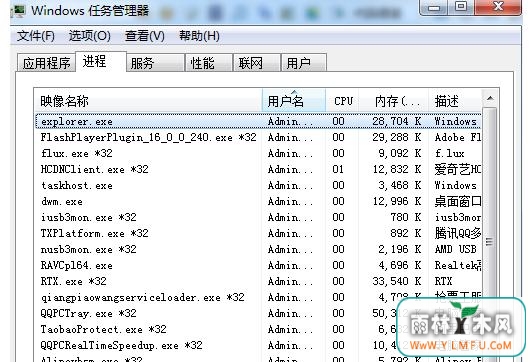
Task: Click the RTX description cell
Action: pyautogui.click(x=443, y=281)
